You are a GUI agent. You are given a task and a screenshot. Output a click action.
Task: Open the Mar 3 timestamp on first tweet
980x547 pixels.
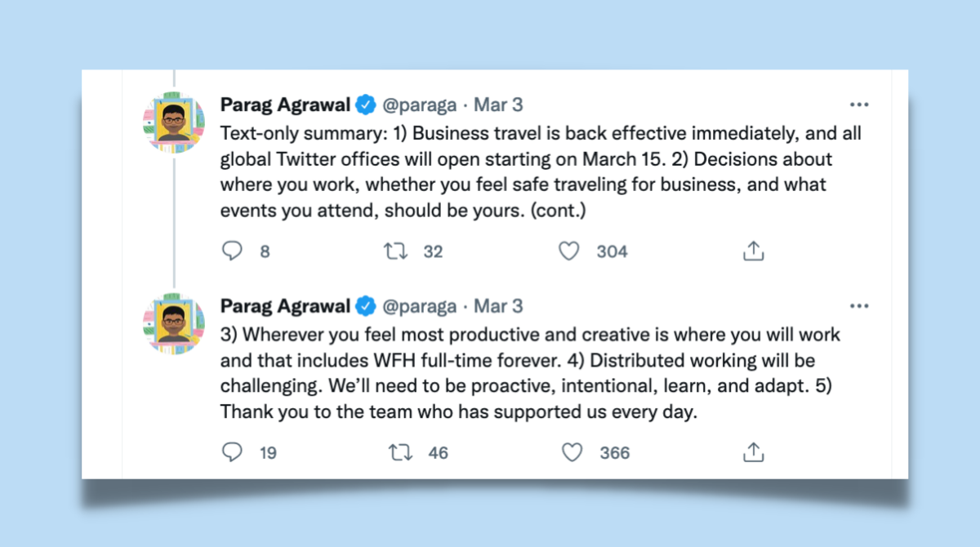click(498, 105)
